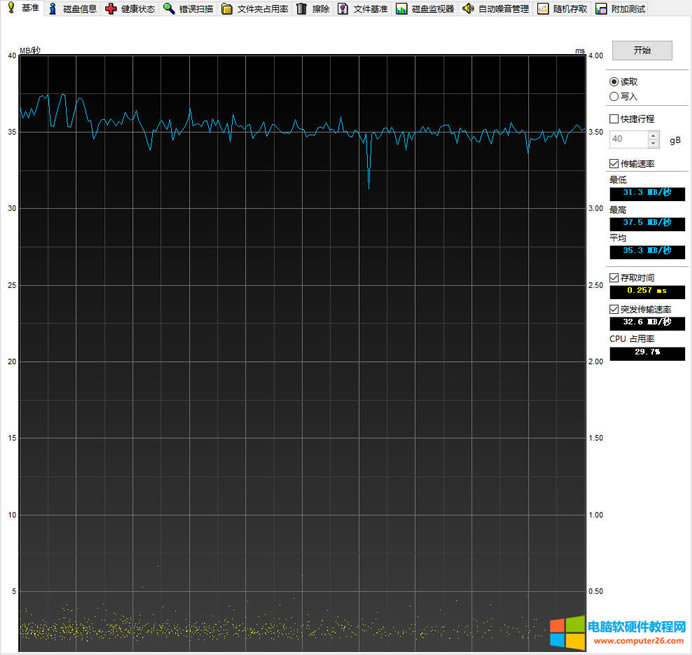Click the folder icon for 文件夹占用率
Viewport: 692px width, 655px height.
coord(227,9)
